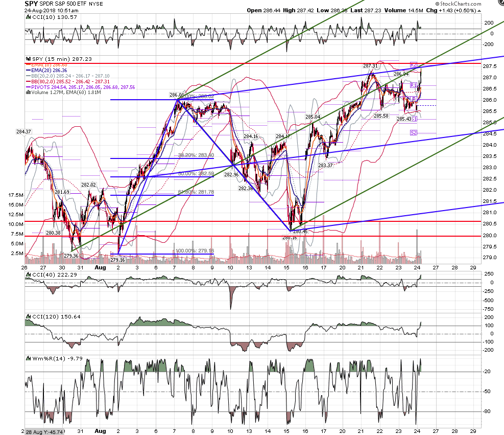Click the CCI(120) indicator panel icon
504x435 pixels.
[28, 316]
